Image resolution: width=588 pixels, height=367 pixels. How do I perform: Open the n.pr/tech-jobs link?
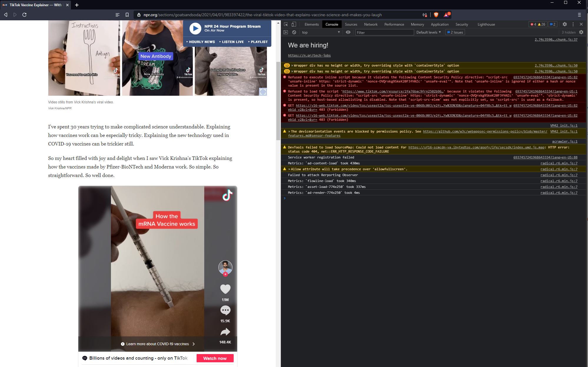(309, 55)
